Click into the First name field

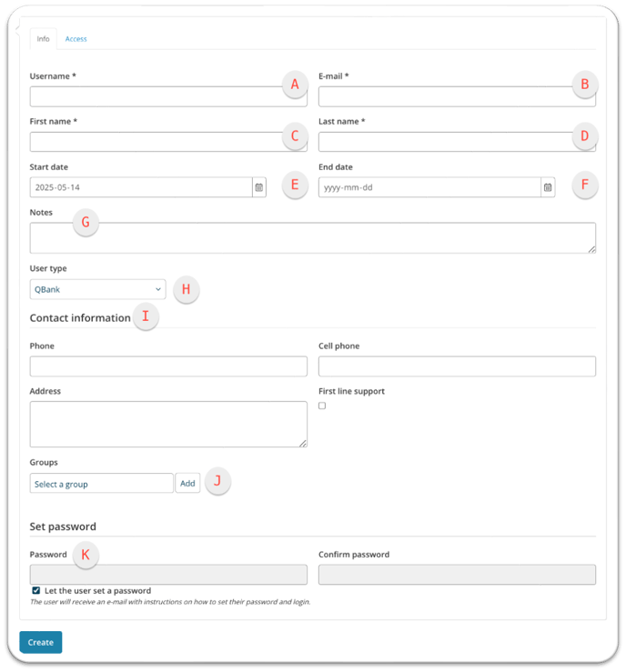pyautogui.click(x=168, y=142)
